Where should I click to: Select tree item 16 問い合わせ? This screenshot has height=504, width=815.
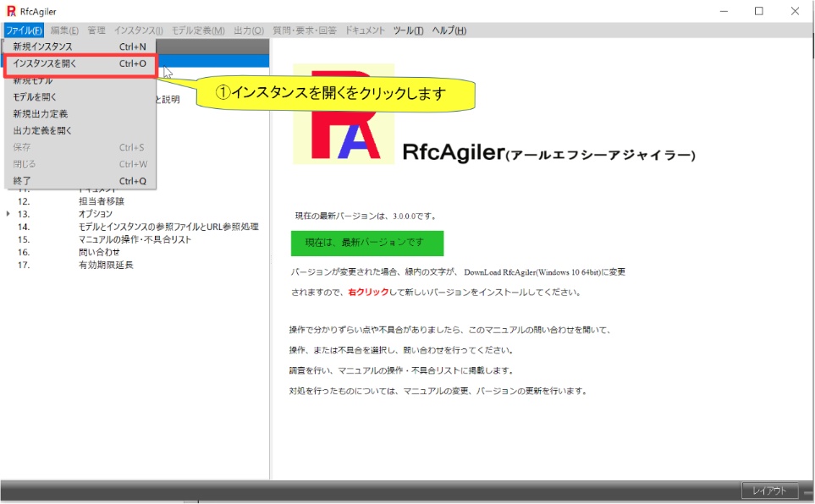pyautogui.click(x=99, y=252)
